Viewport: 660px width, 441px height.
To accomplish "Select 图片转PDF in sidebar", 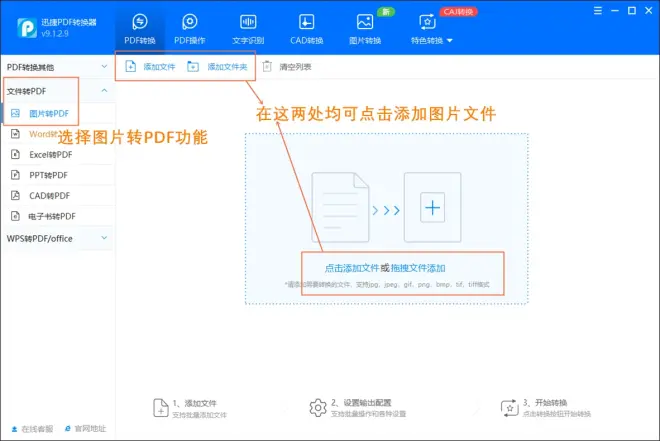I will (x=58, y=113).
